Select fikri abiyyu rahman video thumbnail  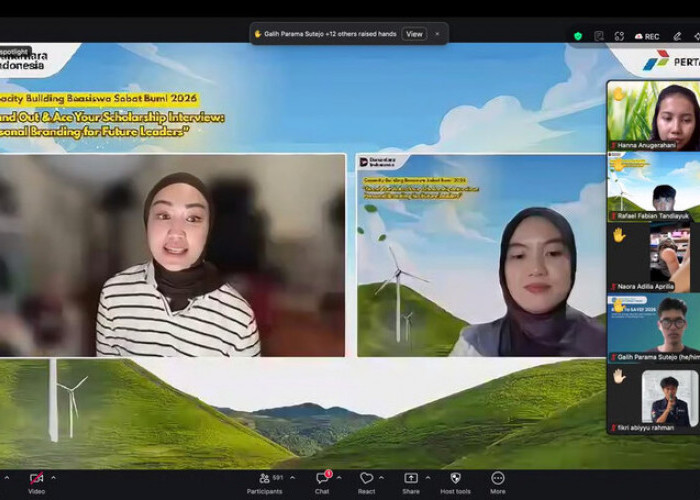[x=654, y=398]
